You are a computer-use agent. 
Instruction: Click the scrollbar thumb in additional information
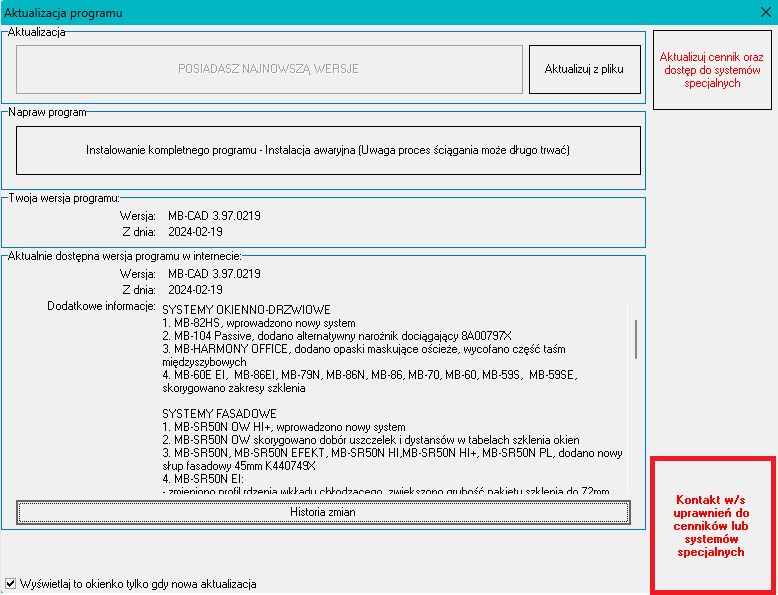click(x=634, y=338)
